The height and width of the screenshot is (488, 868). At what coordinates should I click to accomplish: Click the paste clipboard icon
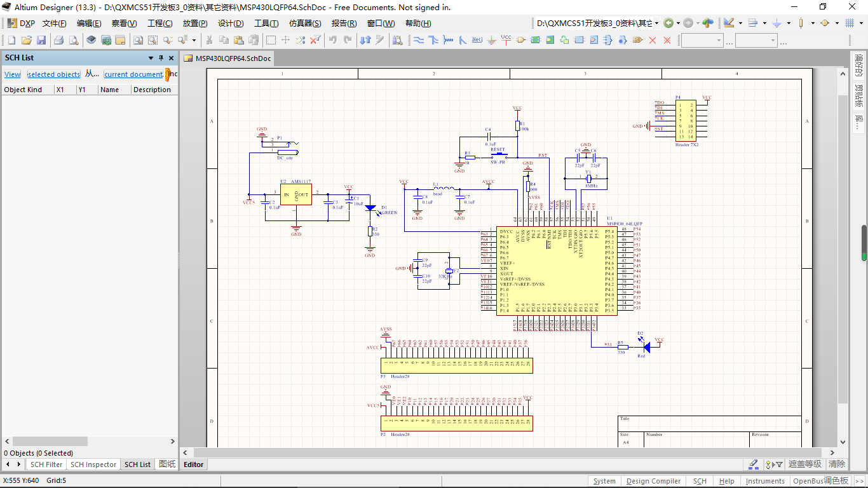[238, 40]
